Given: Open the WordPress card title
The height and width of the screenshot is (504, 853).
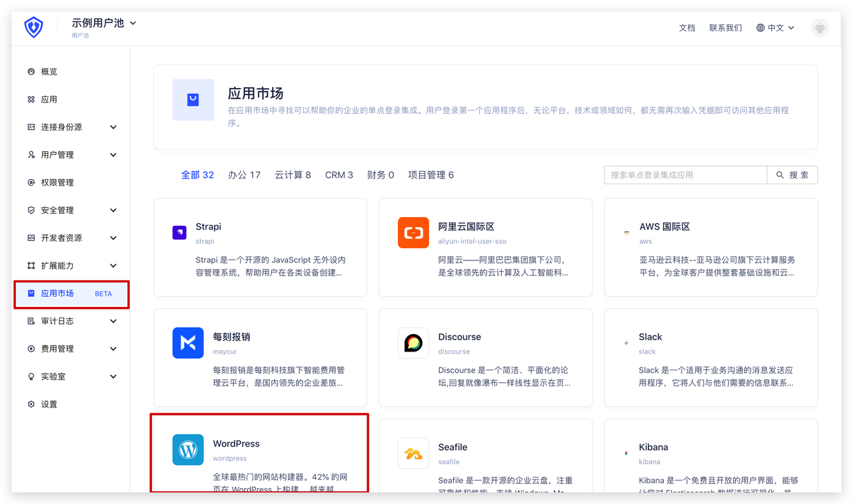Looking at the screenshot, I should [x=237, y=443].
